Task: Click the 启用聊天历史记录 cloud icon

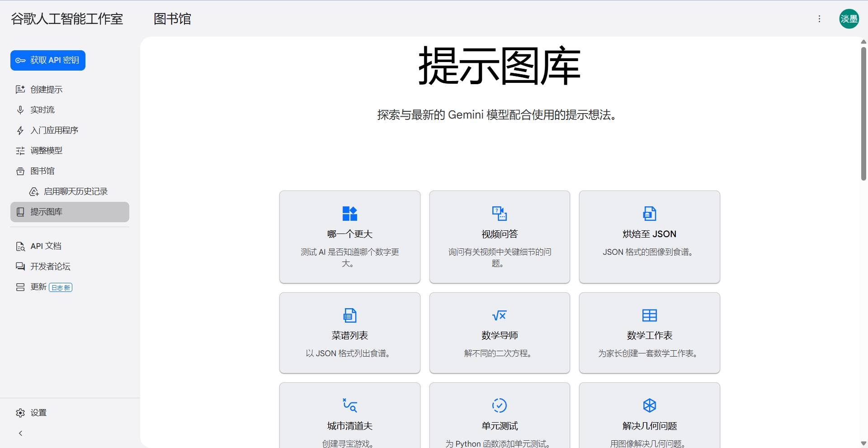Action: tap(34, 191)
